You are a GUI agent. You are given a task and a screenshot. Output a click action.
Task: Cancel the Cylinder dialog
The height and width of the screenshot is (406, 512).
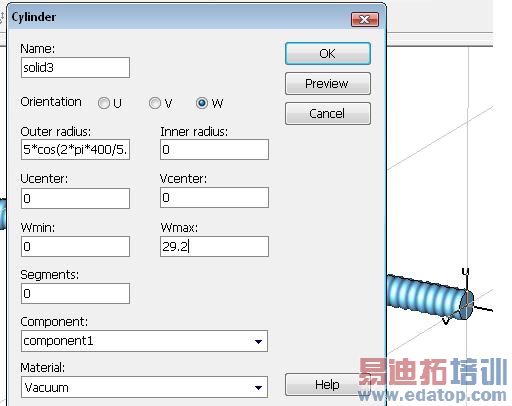click(x=328, y=114)
